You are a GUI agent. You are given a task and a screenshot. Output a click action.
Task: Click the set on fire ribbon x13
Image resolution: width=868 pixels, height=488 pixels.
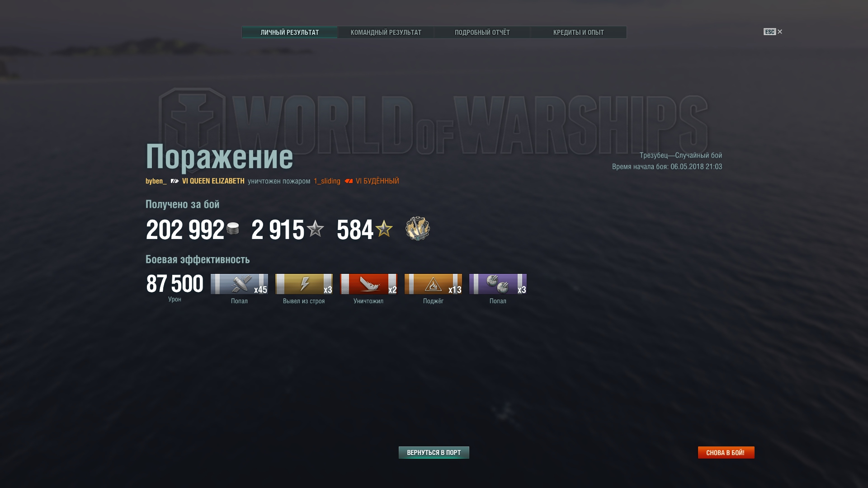click(x=433, y=284)
